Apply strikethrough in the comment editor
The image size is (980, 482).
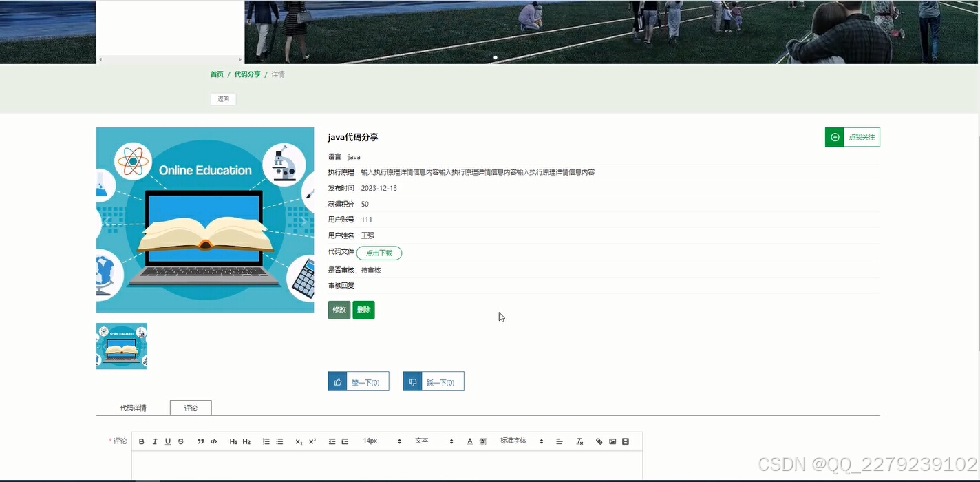[180, 441]
